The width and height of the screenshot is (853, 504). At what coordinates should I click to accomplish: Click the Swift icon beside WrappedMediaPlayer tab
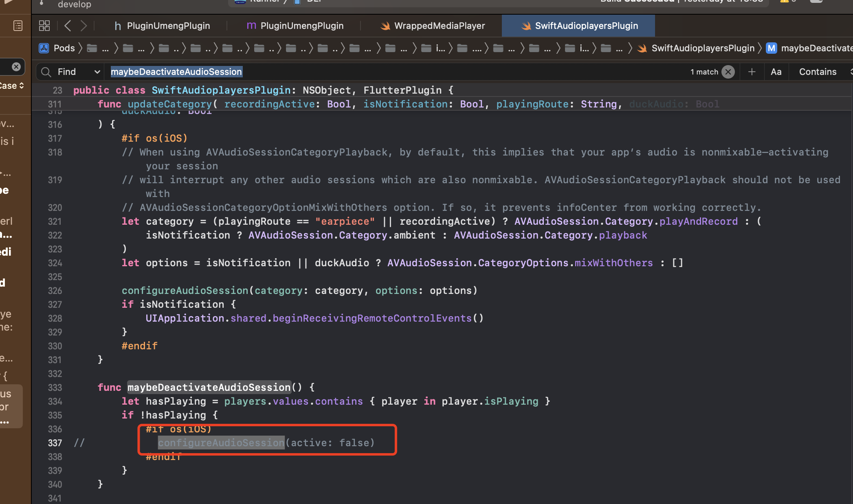(385, 25)
